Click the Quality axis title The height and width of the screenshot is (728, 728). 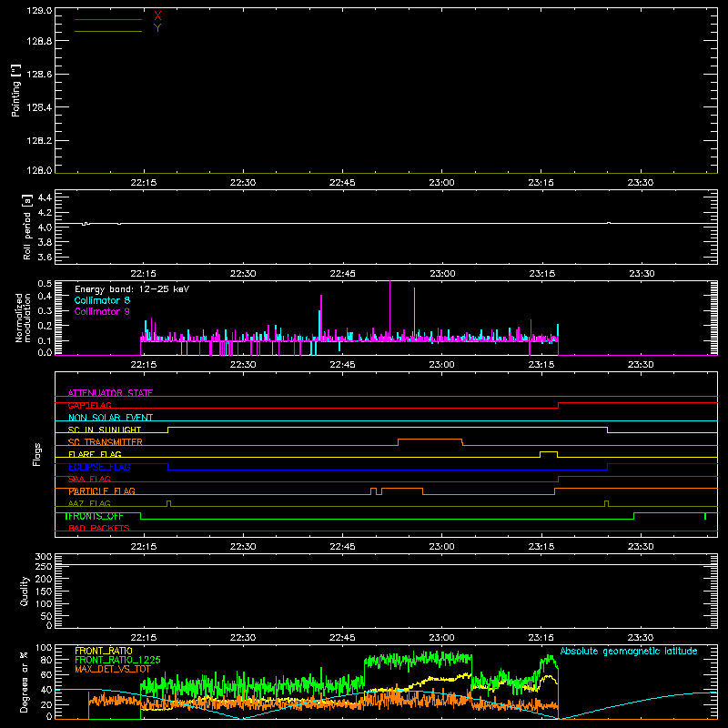click(25, 591)
